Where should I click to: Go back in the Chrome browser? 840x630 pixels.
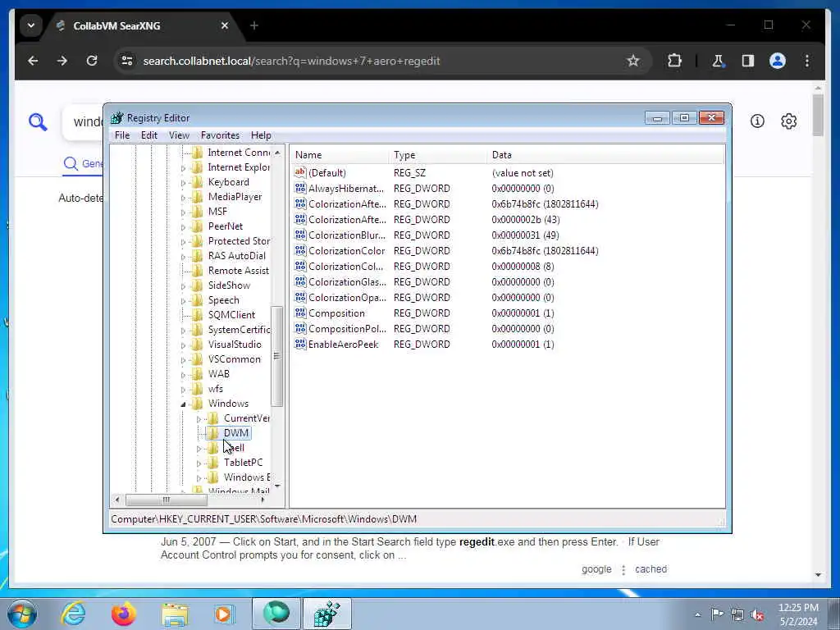(x=33, y=61)
